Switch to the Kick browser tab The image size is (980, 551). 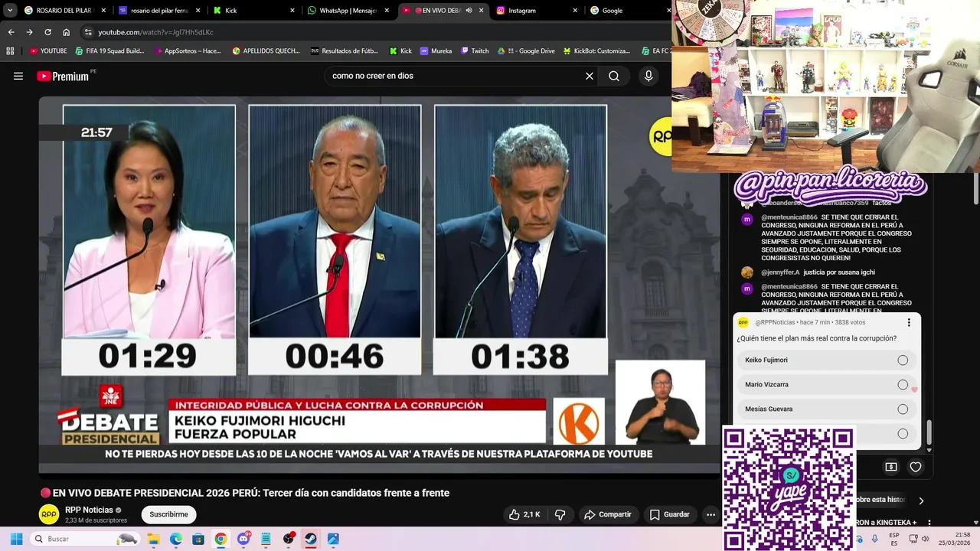pos(253,11)
